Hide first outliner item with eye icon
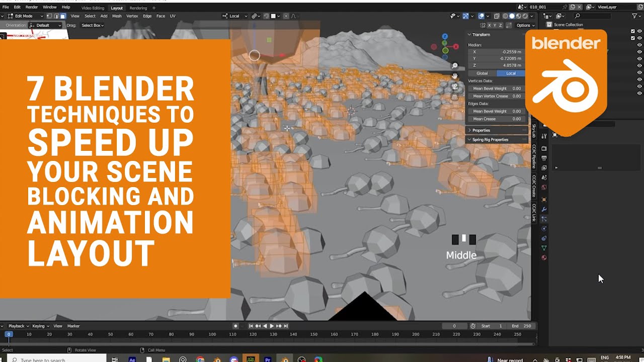Image resolution: width=644 pixels, height=362 pixels. (x=639, y=31)
